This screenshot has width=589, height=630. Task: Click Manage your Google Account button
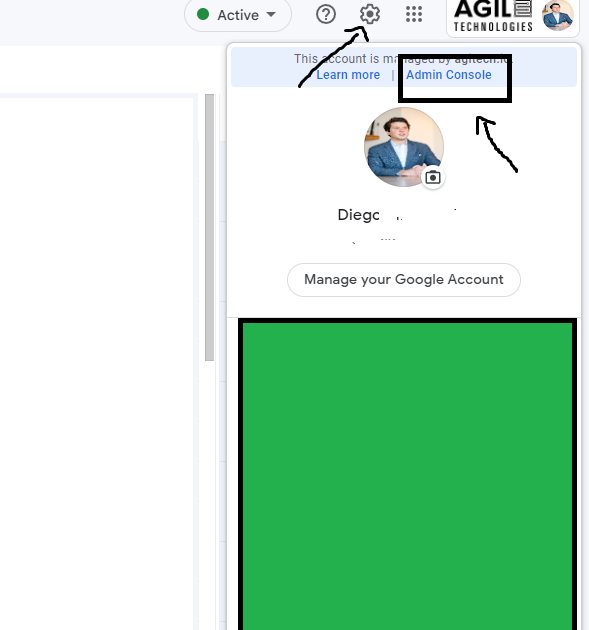(x=404, y=280)
